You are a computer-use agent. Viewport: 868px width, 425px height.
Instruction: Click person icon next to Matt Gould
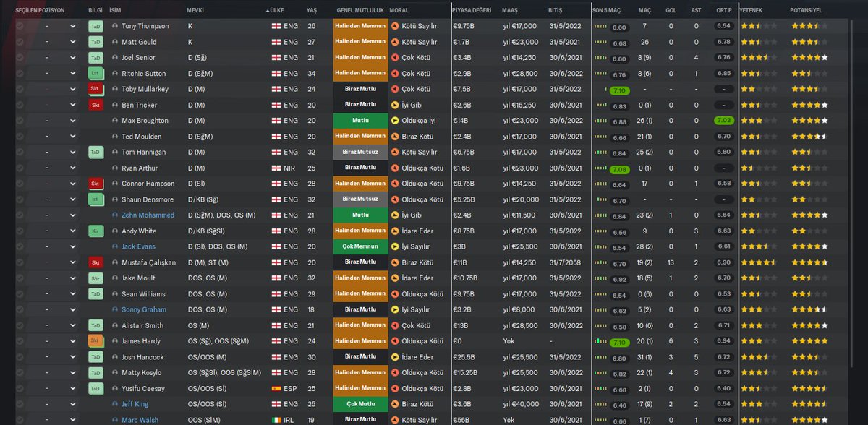coord(115,42)
